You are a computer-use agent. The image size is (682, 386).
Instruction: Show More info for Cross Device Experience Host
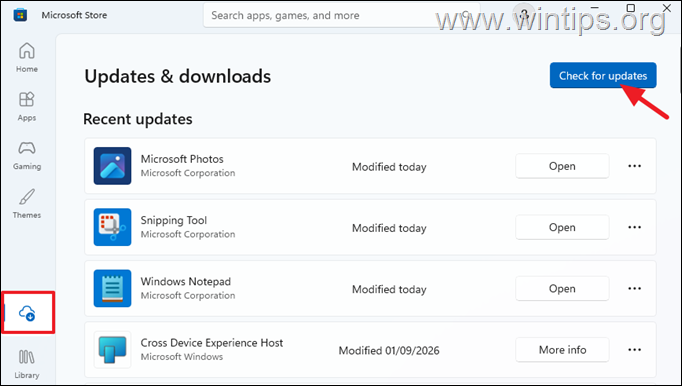562,350
